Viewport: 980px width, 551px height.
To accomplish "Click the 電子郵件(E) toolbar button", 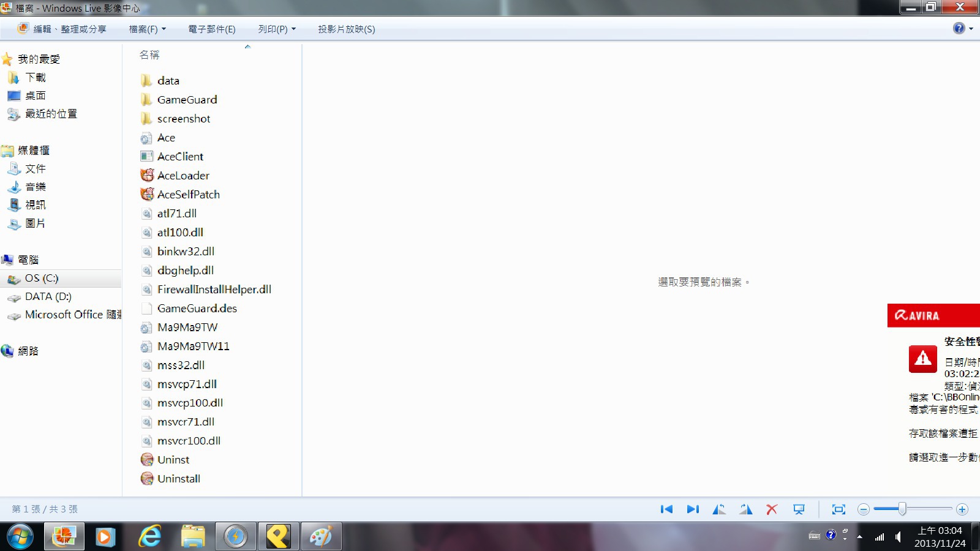I will 212,29.
